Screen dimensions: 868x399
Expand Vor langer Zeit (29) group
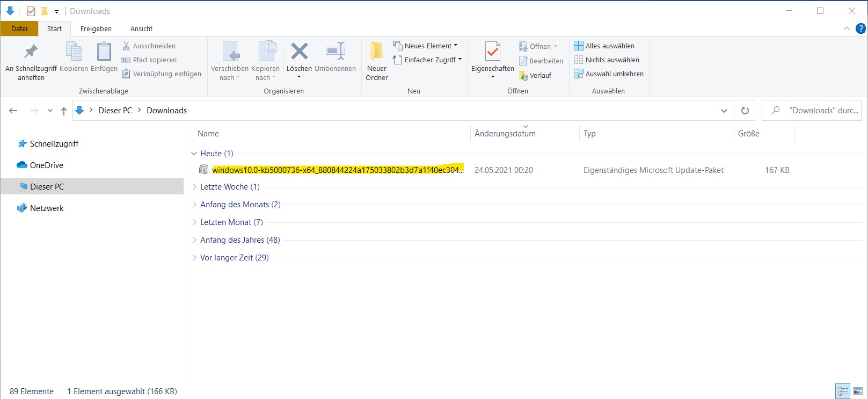coord(194,257)
